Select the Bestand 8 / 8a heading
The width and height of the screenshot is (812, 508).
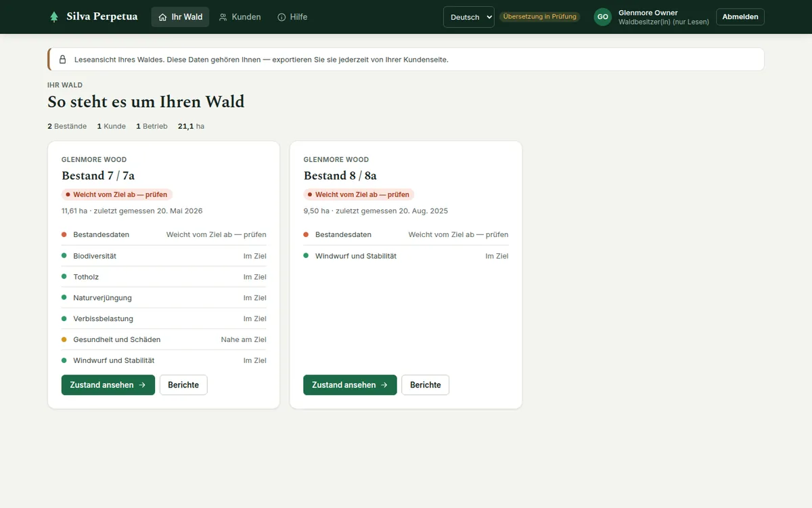pyautogui.click(x=340, y=175)
